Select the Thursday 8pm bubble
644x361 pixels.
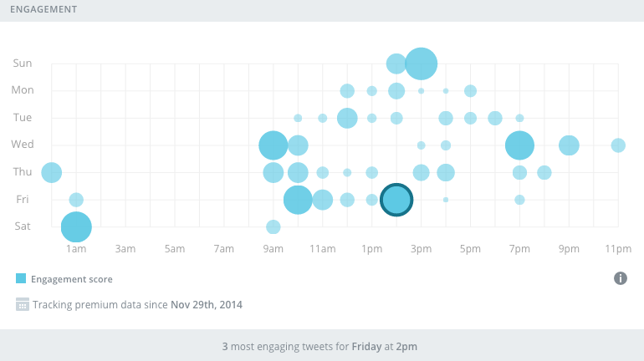[x=544, y=172]
